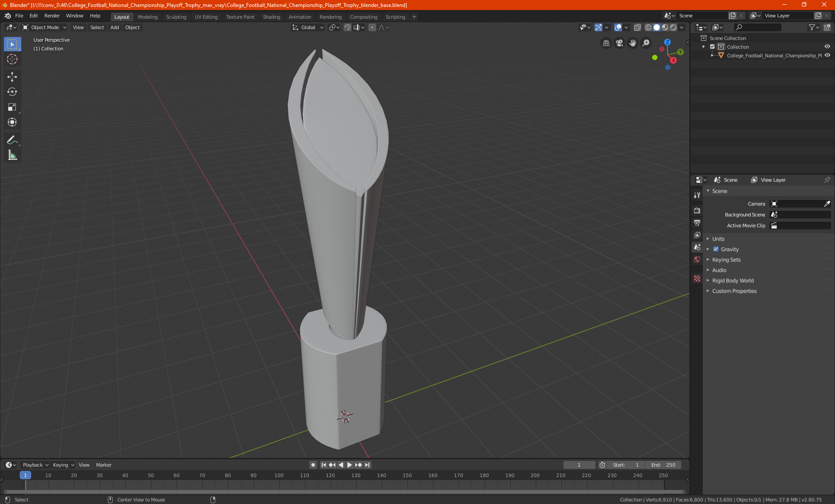The image size is (835, 504).
Task: Open the World properties tab
Action: [x=697, y=259]
